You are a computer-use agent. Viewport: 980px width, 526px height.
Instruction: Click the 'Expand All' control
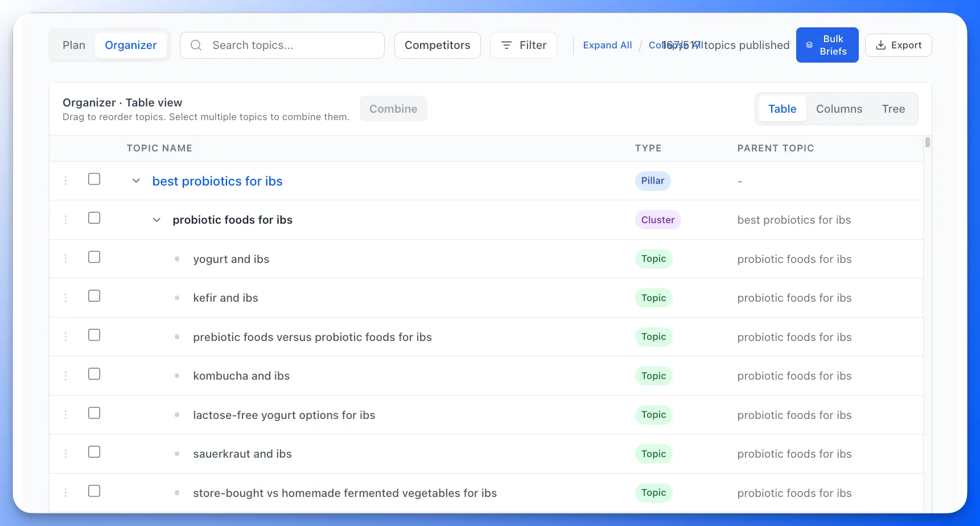point(607,45)
